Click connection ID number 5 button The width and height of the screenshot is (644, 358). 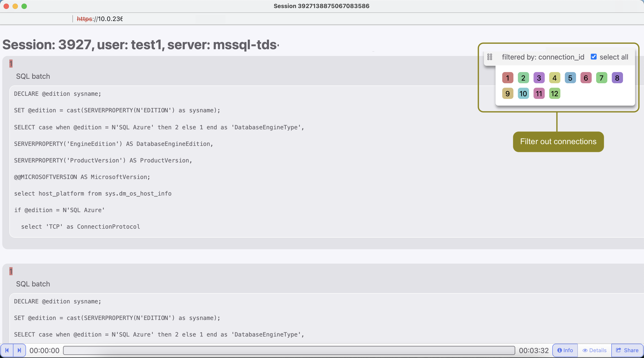click(x=570, y=78)
